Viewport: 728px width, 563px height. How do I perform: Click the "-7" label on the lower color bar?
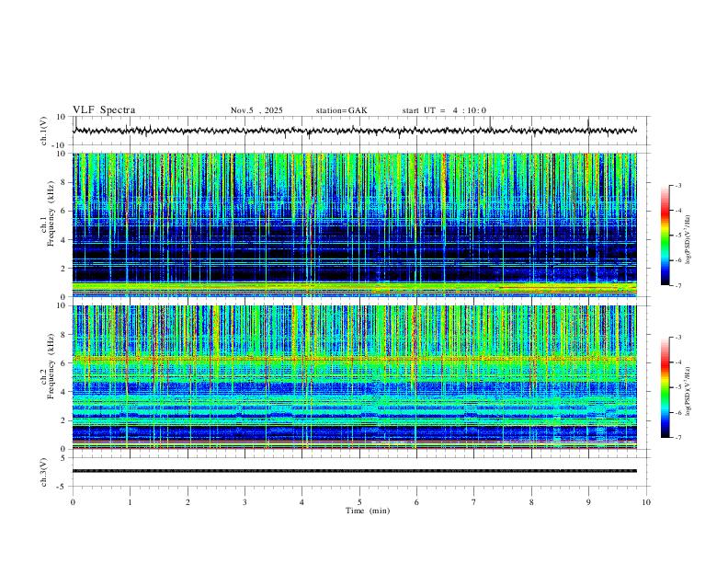point(678,437)
